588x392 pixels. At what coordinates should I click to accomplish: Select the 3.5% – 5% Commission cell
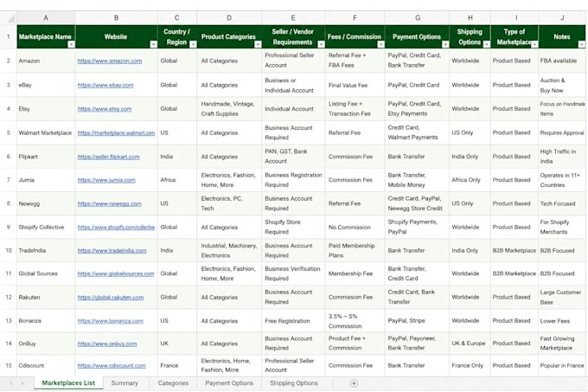(355, 321)
